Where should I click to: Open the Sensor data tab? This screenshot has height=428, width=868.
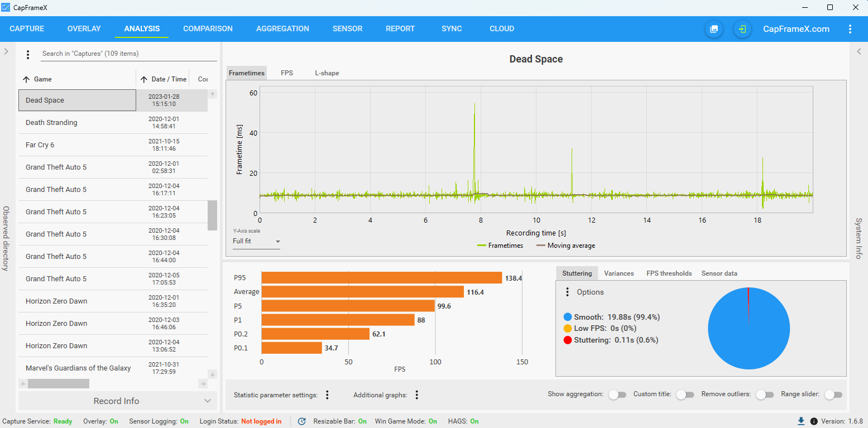[x=719, y=273]
